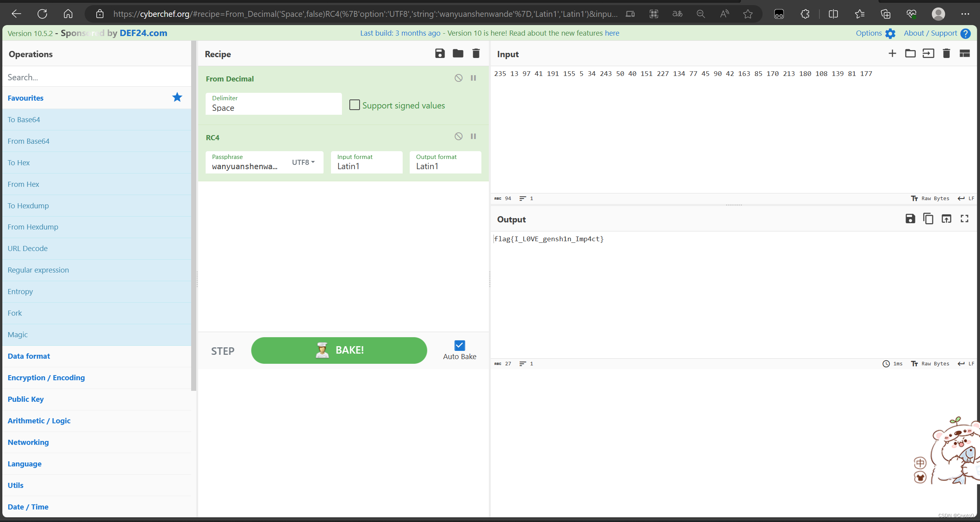Open the Encryption / Encoding category
This screenshot has height=522, width=980.
pyautogui.click(x=46, y=377)
